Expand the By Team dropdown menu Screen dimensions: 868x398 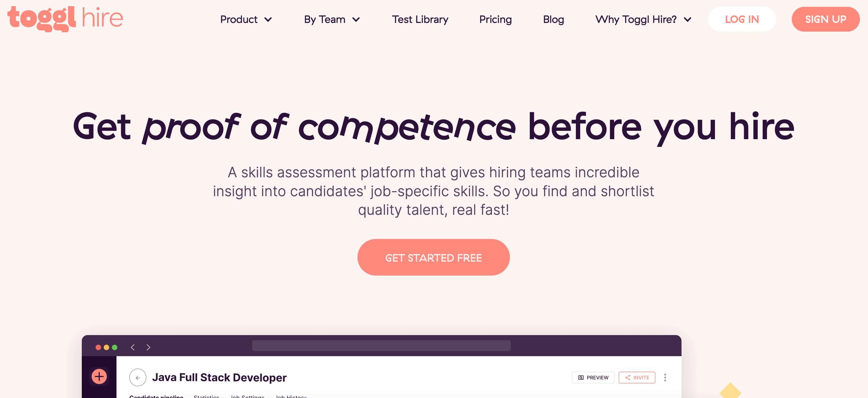(331, 20)
